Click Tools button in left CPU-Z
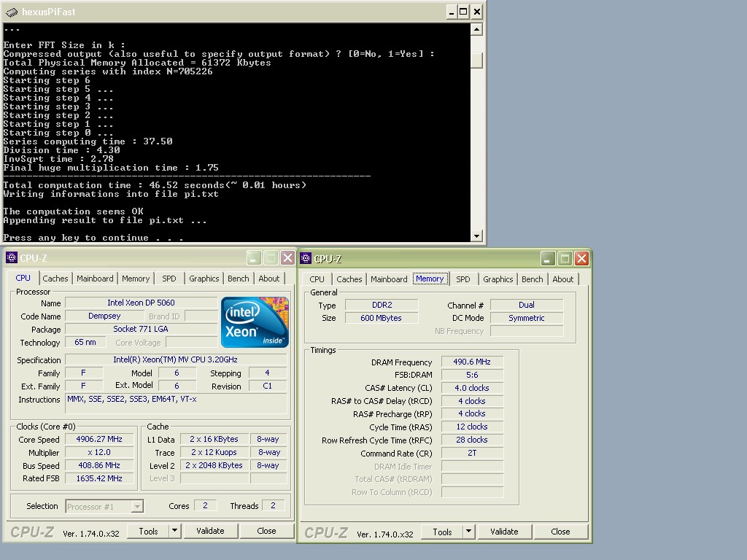The image size is (747, 560). coord(148,531)
